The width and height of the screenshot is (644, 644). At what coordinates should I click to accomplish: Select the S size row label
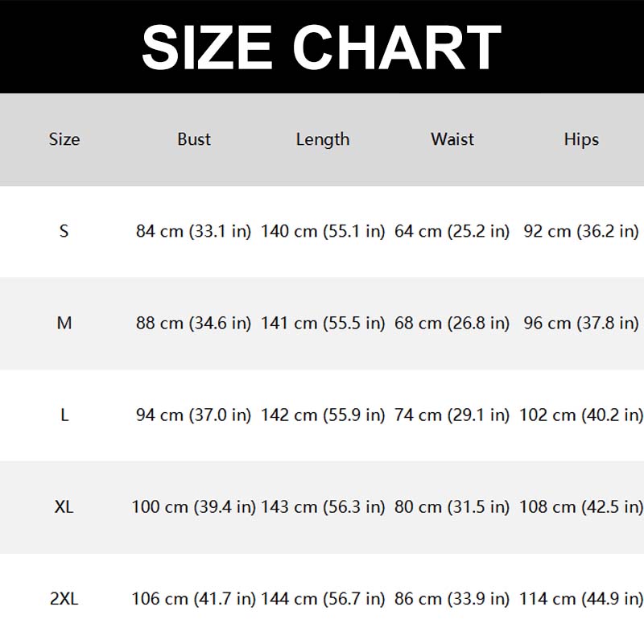tap(64, 232)
